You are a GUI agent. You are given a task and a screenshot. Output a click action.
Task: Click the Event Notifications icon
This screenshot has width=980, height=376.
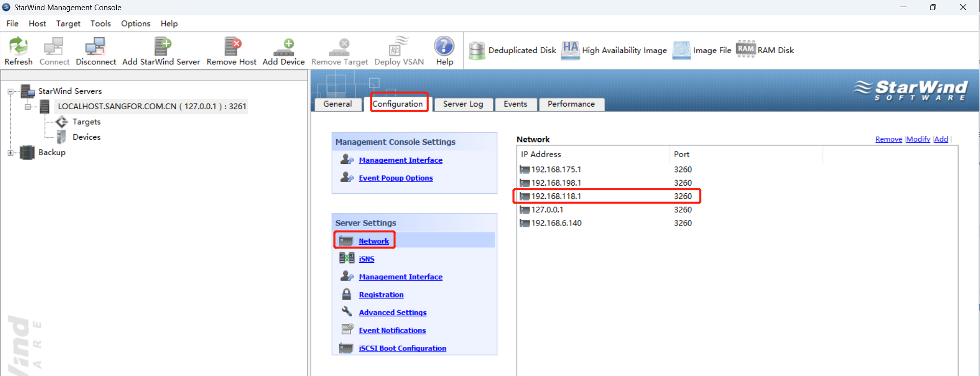coord(347,330)
